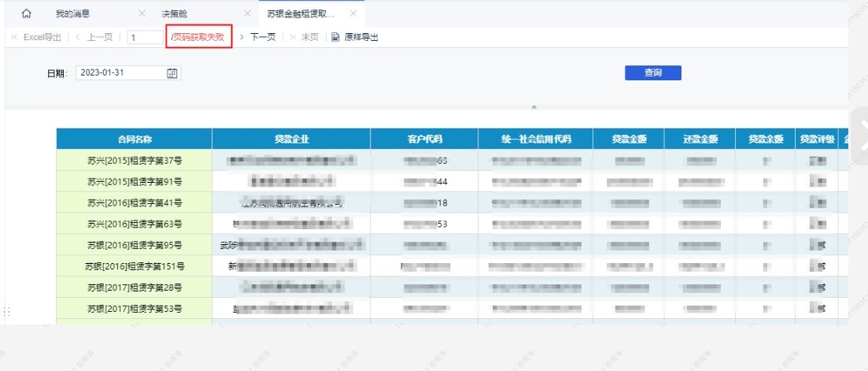This screenshot has width=868, height=371.
Task: Open the calendar date picker icon
Action: point(172,73)
